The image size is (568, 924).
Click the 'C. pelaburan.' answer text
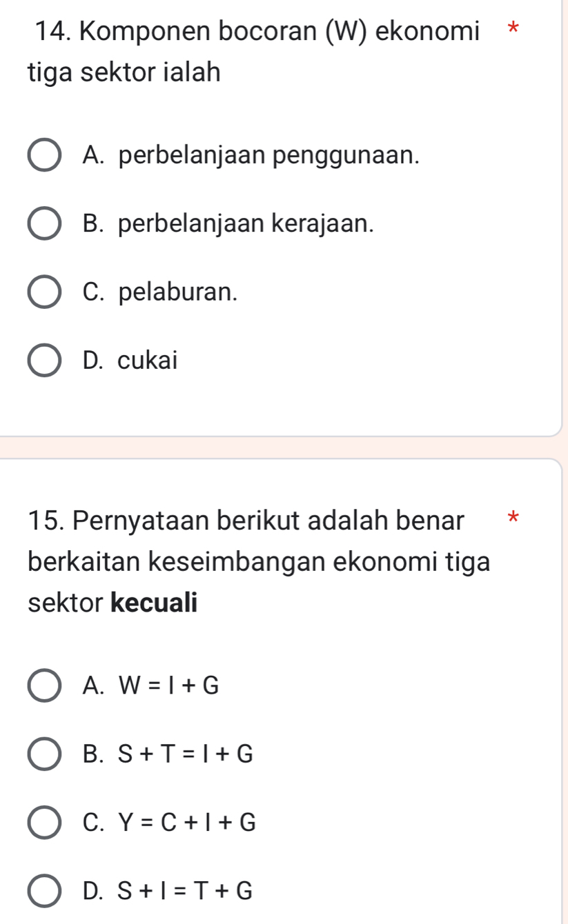click(x=159, y=292)
